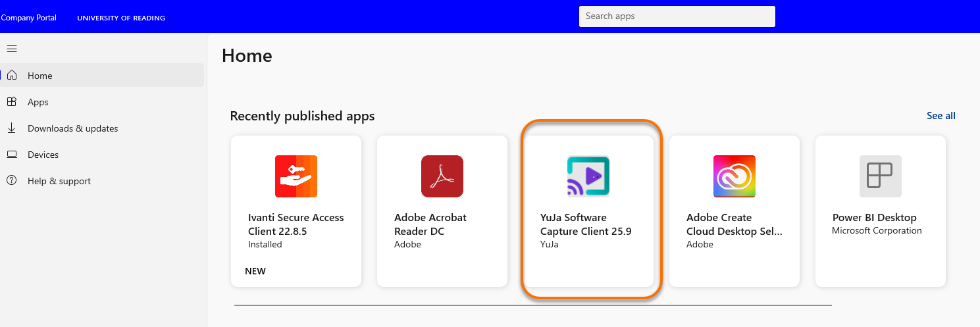Click the Installed status under Ivanti
Screen dimensions: 980x327
click(x=265, y=245)
